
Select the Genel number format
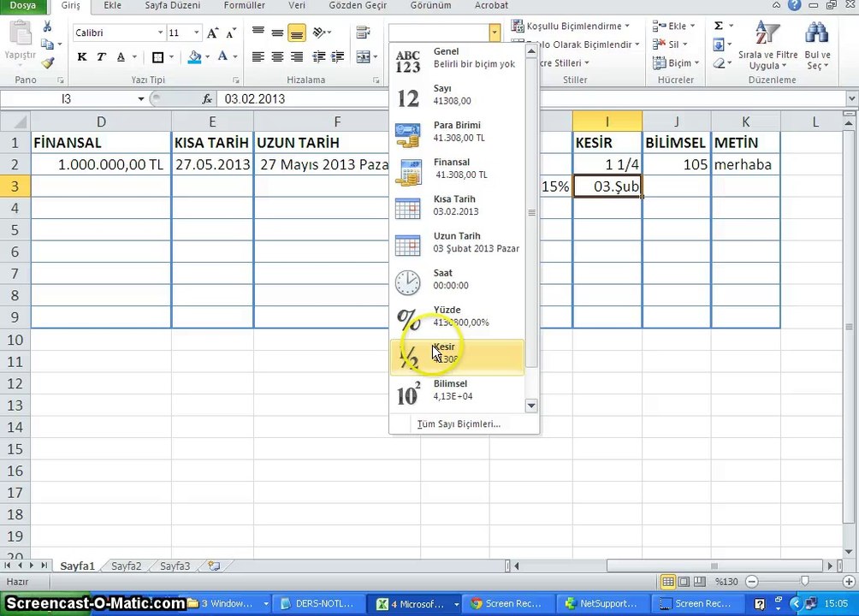click(x=457, y=59)
